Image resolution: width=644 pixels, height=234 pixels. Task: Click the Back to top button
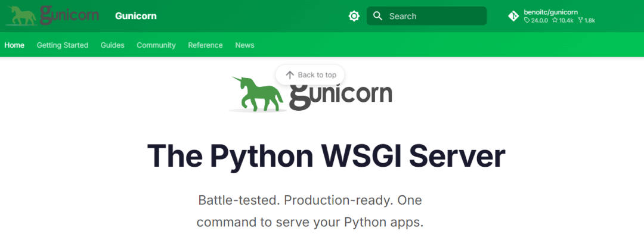point(309,75)
